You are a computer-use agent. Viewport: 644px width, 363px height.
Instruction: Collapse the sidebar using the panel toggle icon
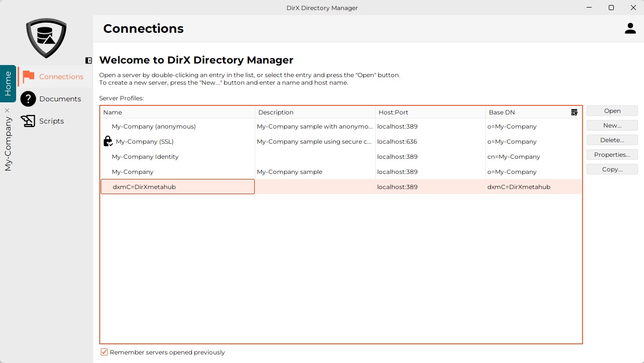pyautogui.click(x=89, y=60)
